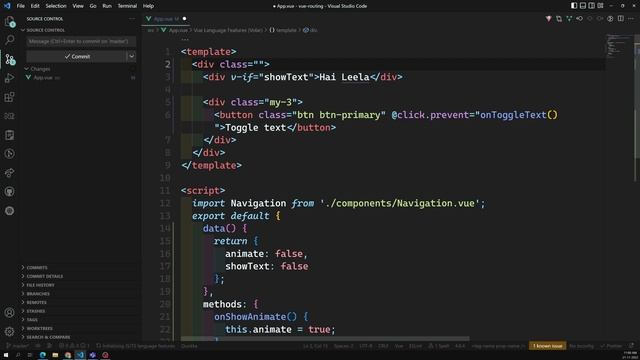Expand the BRANCHES section
Viewport: 640px width, 360px height.
pyautogui.click(x=38, y=294)
